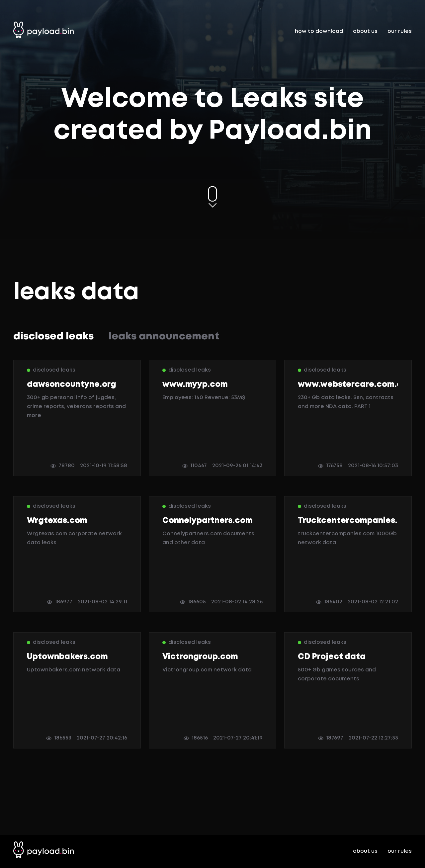The height and width of the screenshot is (868, 425).
Task: Click the green status dot on Uptownbakers.com card
Action: [x=29, y=642]
